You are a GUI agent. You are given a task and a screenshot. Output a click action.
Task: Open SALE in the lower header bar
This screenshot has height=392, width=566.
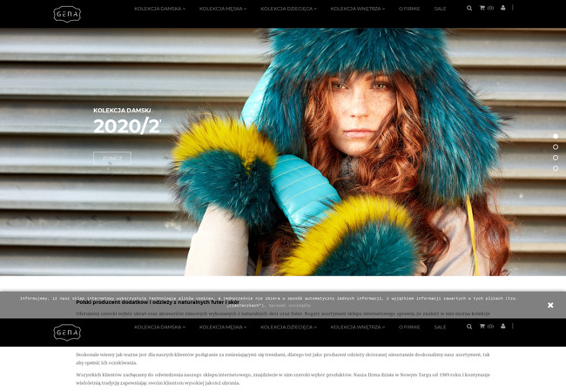[x=440, y=327]
